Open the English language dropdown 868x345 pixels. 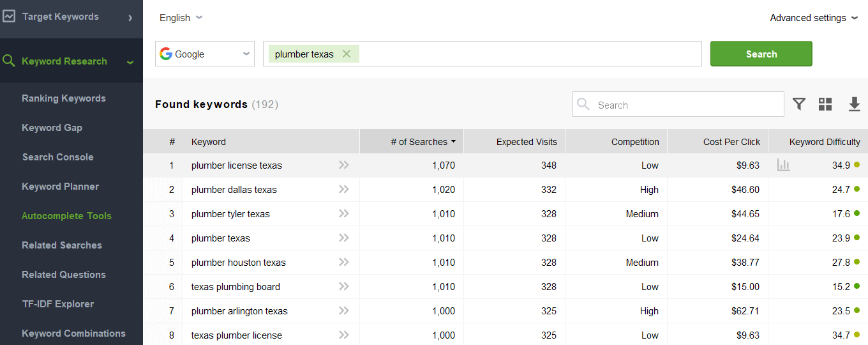181,18
